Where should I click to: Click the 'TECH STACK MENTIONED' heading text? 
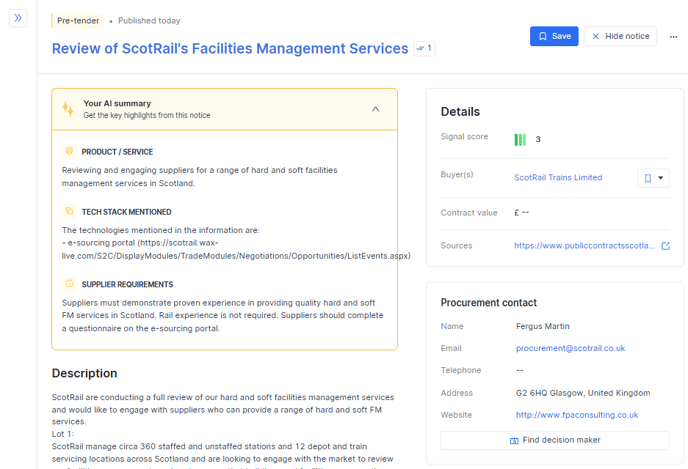[126, 212]
